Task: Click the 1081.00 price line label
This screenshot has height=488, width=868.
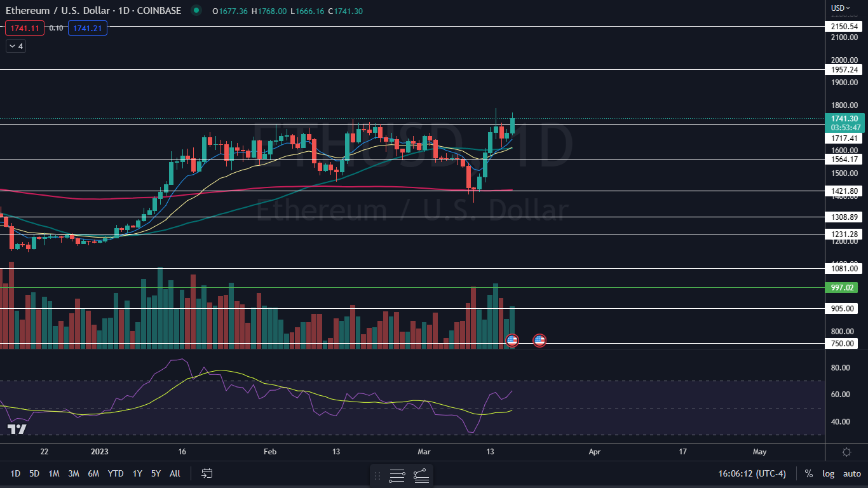Action: click(844, 269)
